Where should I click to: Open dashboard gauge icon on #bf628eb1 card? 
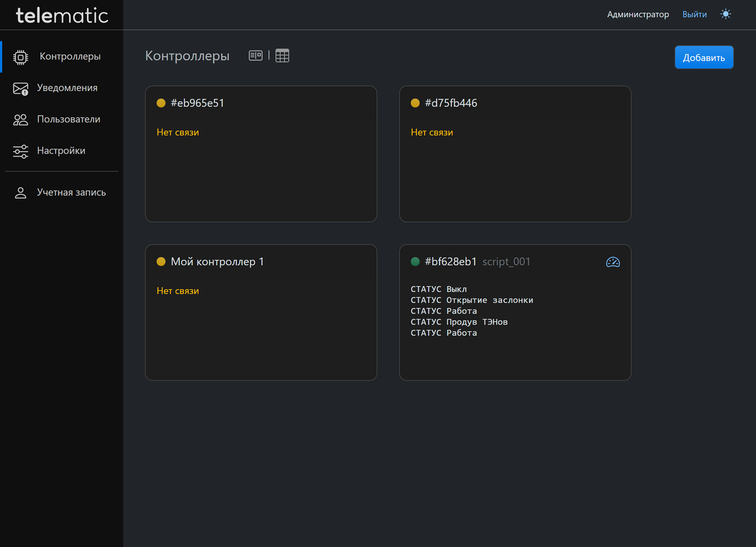click(x=612, y=262)
